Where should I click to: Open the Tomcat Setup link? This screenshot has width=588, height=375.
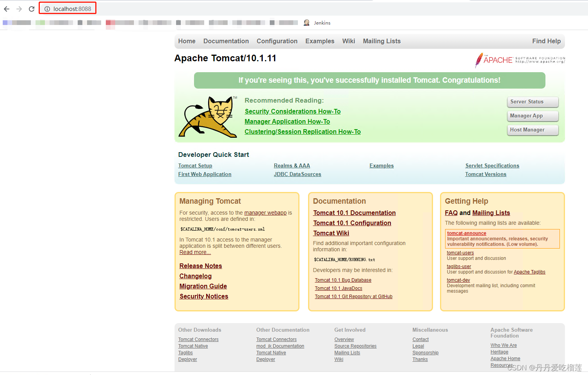pos(195,165)
